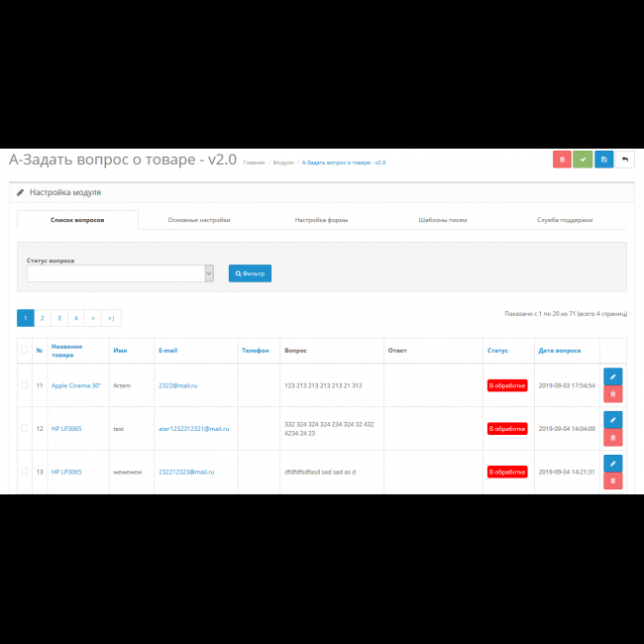The image size is (644, 644).
Task: Click the back arrow return icon
Action: click(624, 160)
